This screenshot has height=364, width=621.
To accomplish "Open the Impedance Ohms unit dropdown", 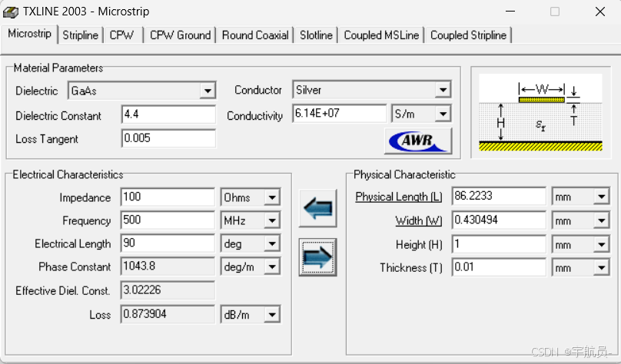I will (272, 197).
